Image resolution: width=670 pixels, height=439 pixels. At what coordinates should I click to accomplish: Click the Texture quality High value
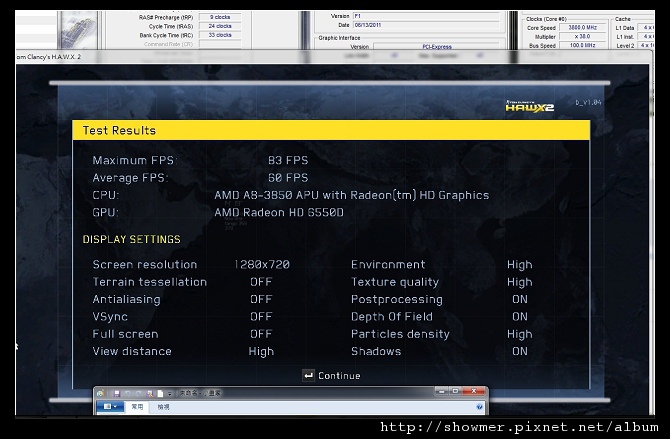click(520, 283)
